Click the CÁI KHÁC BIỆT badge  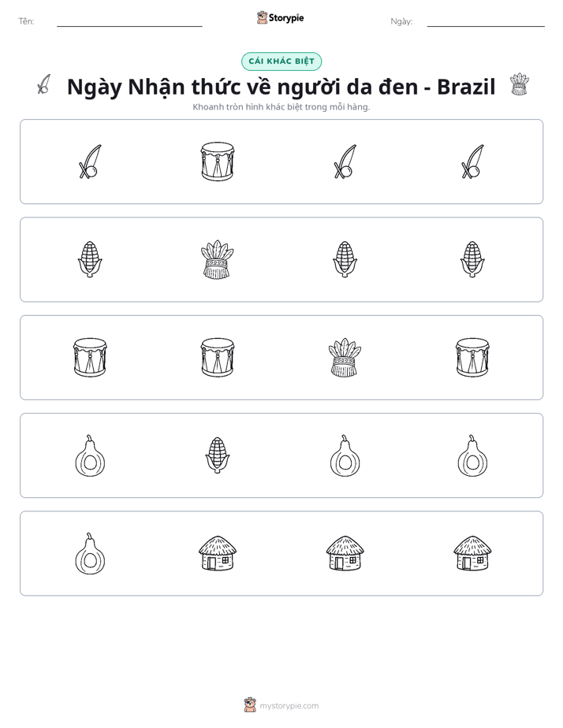pos(281,61)
